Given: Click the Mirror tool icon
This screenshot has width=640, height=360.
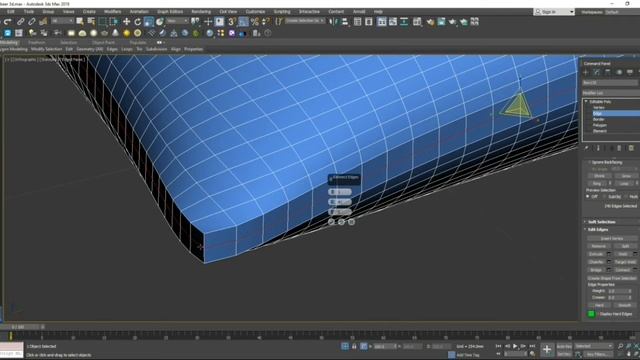Looking at the screenshot, I should (334, 22).
